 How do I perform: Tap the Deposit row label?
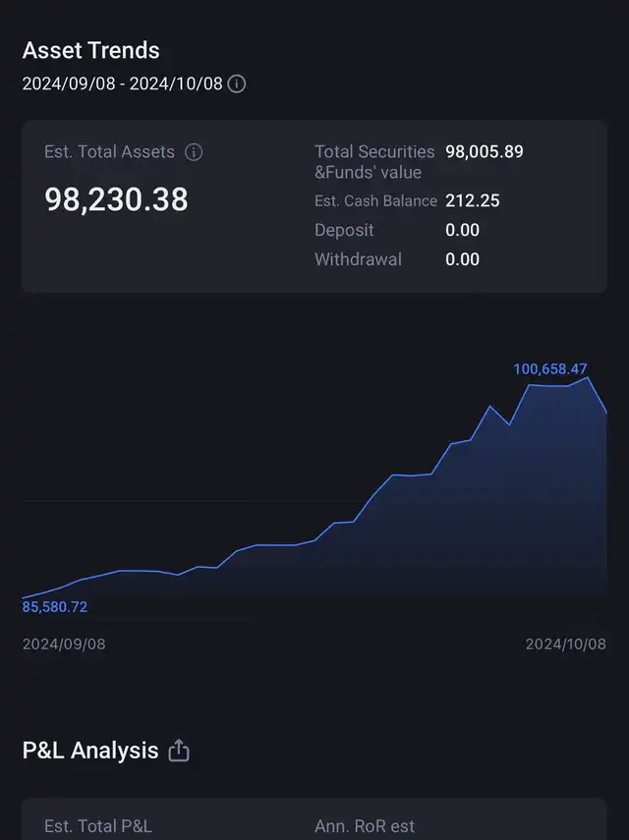[344, 230]
